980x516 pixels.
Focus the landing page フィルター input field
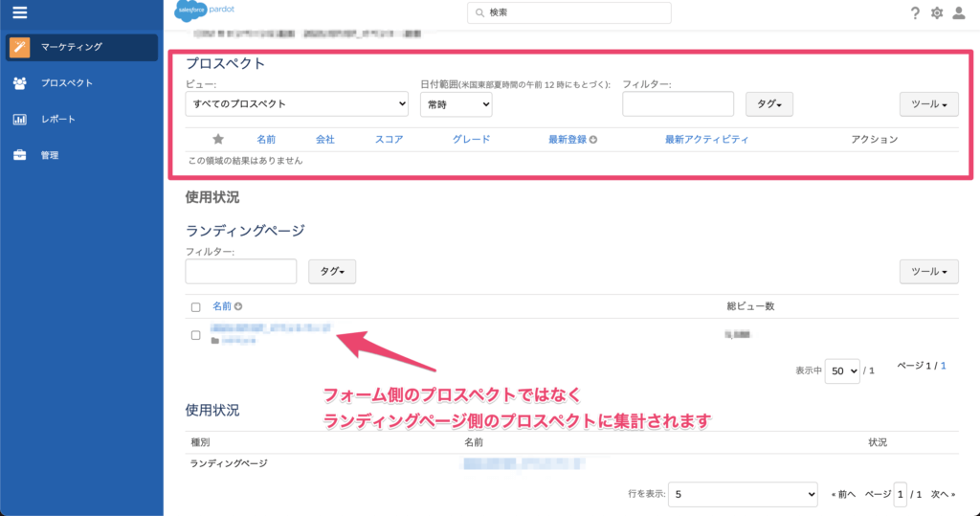coord(241,272)
